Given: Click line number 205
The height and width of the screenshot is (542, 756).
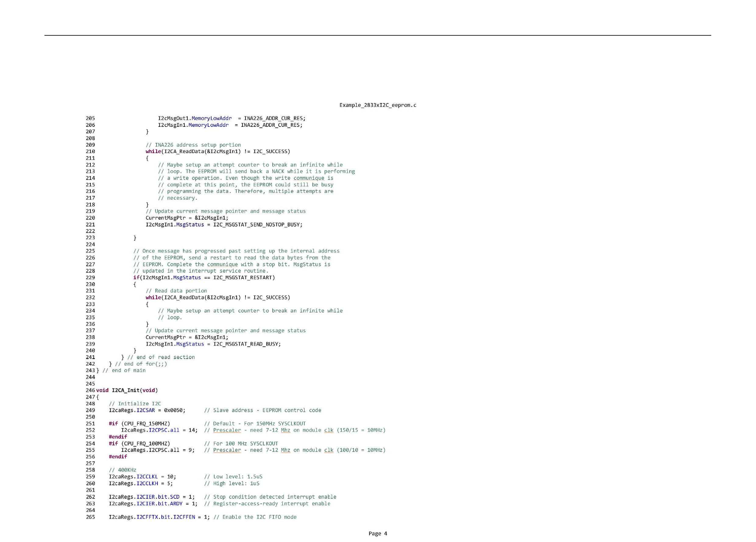Looking at the screenshot, I should coord(90,118).
